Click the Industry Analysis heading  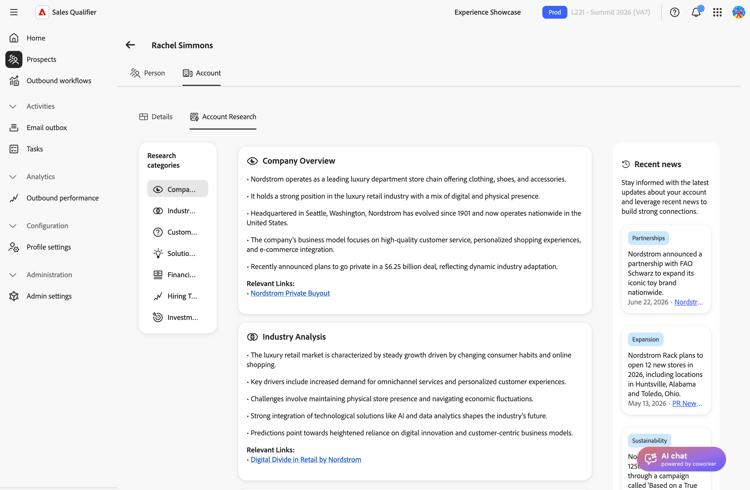click(x=294, y=337)
